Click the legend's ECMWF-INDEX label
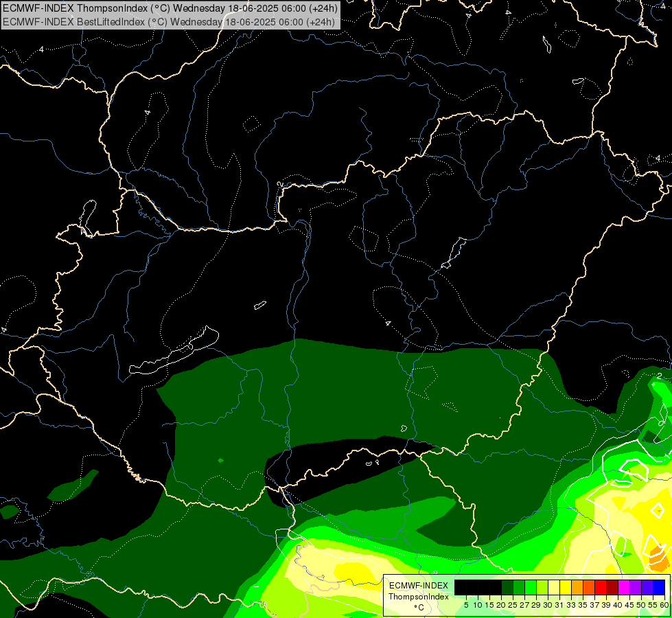The image size is (672, 618). coord(419,586)
